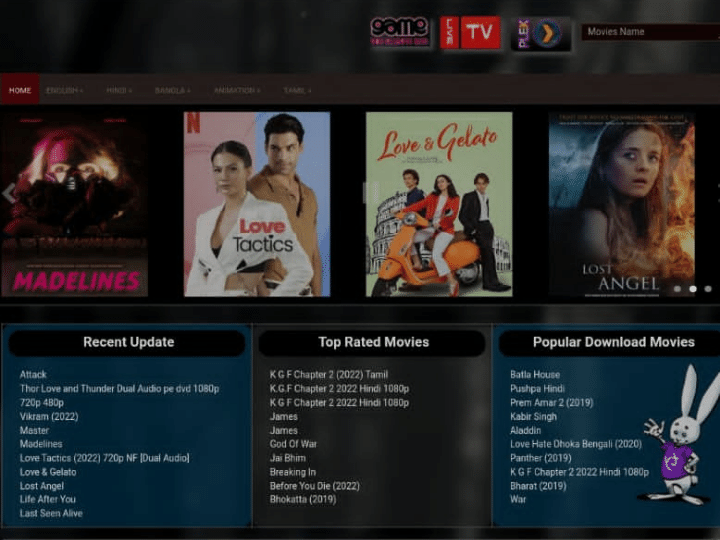Click the Movies Name search field
The width and height of the screenshot is (720, 540).
pyautogui.click(x=650, y=32)
